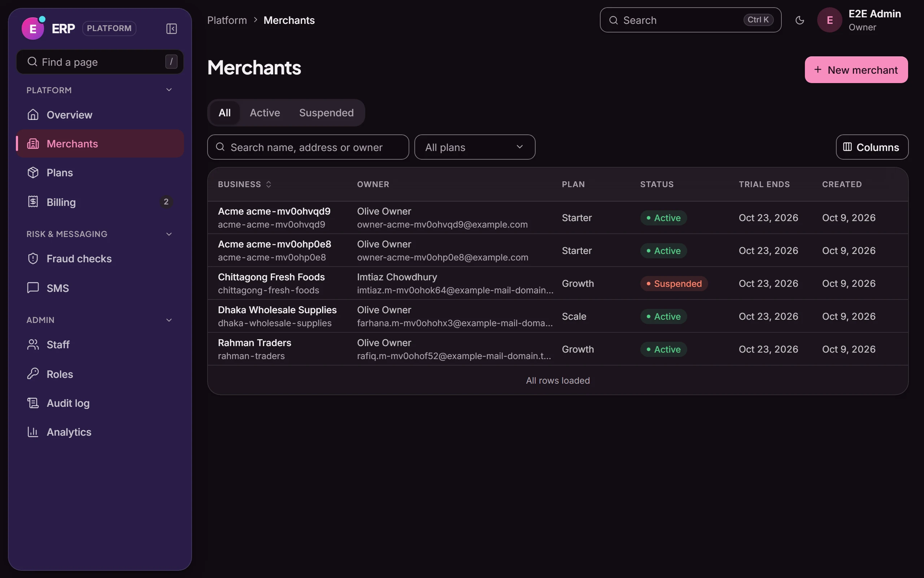
Task: Click the Merchants breadcrumb item
Action: pos(289,20)
